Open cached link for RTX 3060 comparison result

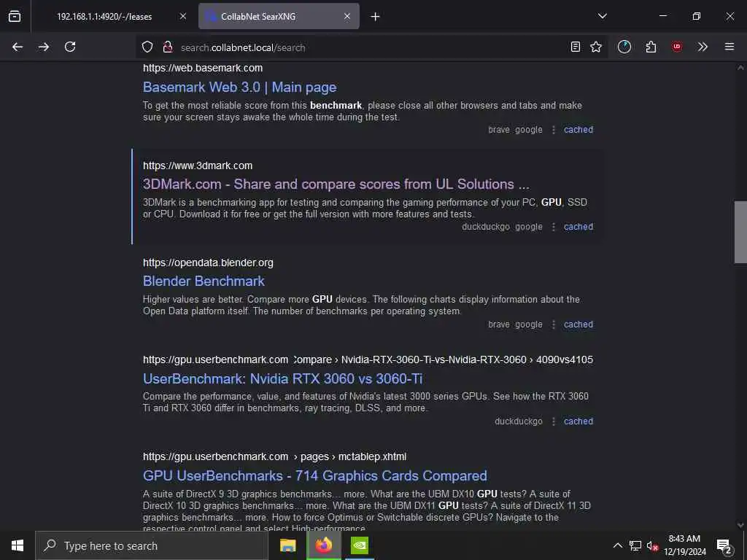[578, 421]
